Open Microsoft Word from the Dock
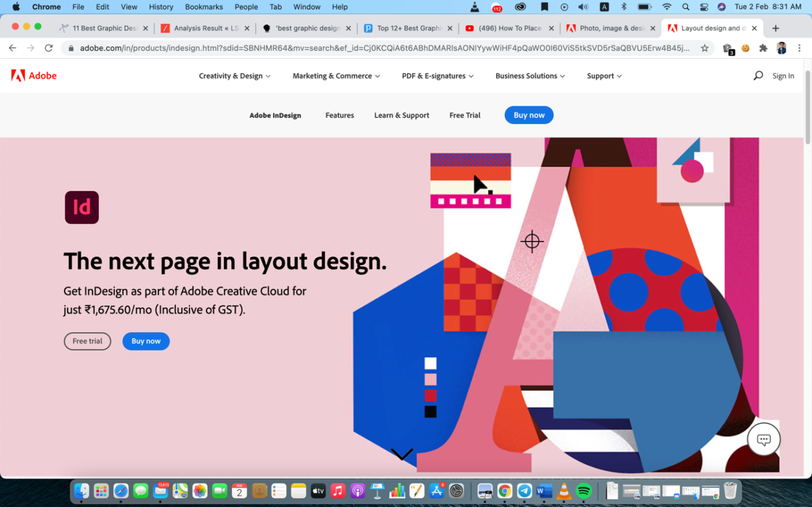Viewport: 812px width, 507px height. 544,491
